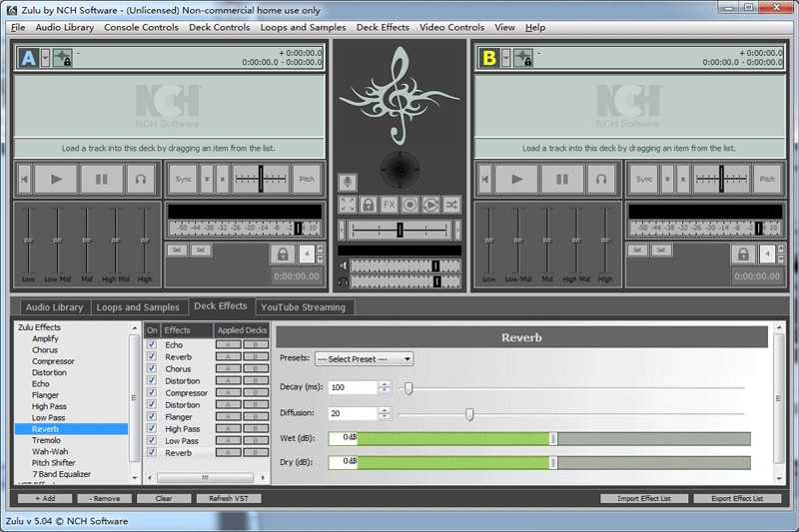The width and height of the screenshot is (799, 532).
Task: Uncheck the first Reverb effect checkbox
Action: point(152,356)
